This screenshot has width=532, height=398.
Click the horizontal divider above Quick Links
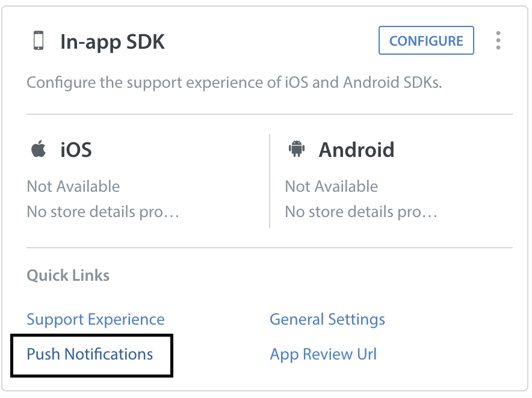tap(270, 248)
